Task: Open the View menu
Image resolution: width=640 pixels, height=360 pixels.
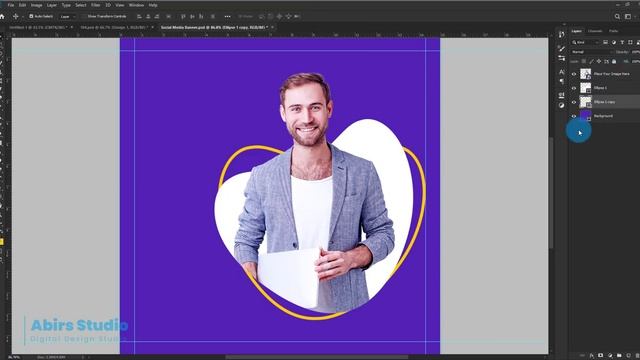Action: click(x=120, y=5)
